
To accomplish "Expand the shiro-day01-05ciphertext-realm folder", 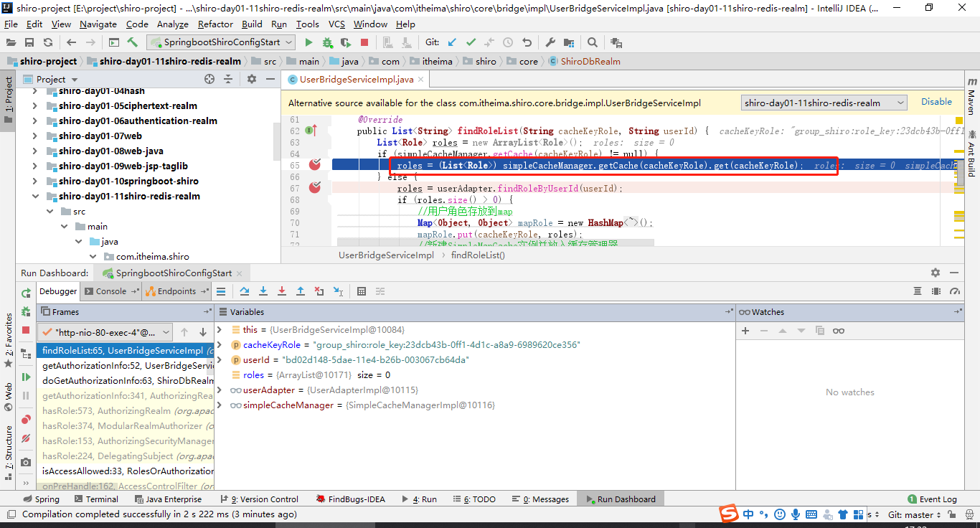I will pos(34,105).
